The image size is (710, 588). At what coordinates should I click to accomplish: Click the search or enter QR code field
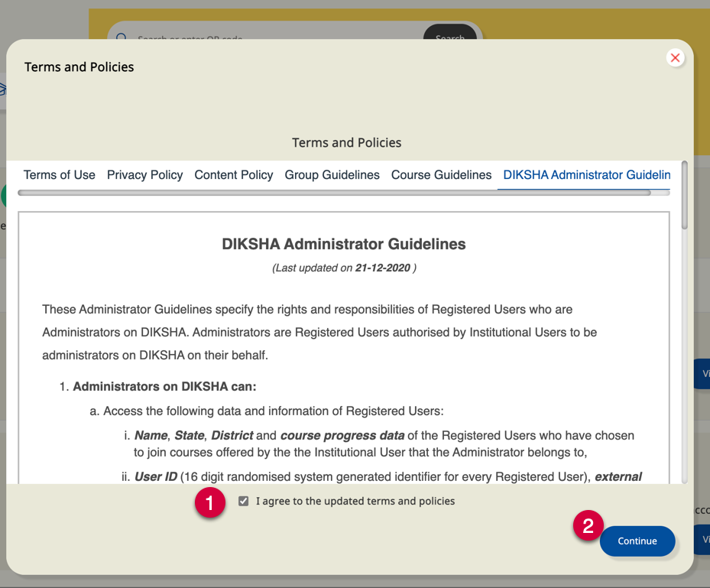click(267, 34)
